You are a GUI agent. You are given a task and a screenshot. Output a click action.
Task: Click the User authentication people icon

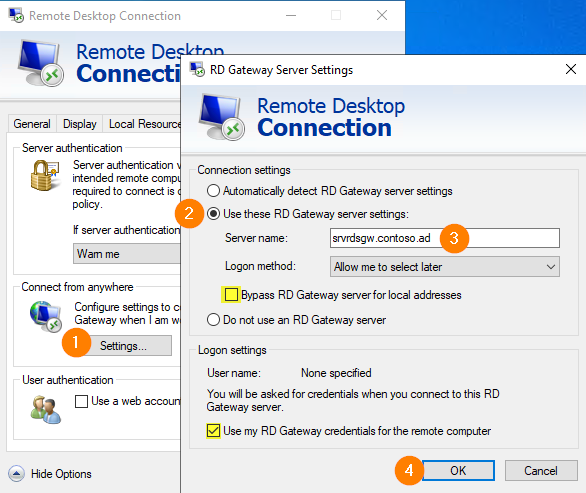46,410
